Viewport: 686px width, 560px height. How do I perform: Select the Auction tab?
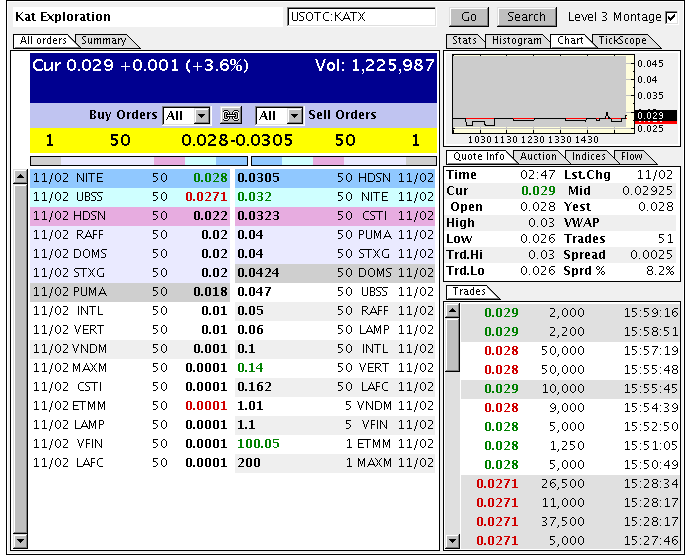click(539, 157)
